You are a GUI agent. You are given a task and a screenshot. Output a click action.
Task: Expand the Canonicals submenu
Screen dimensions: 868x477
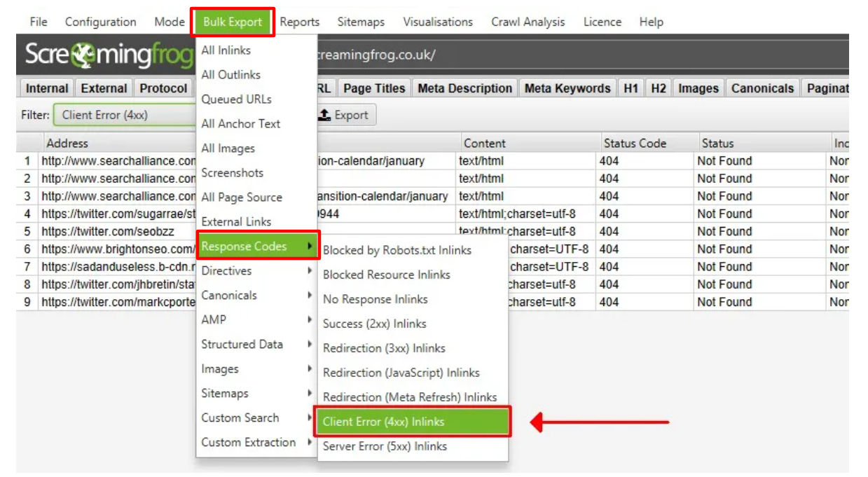[256, 296]
